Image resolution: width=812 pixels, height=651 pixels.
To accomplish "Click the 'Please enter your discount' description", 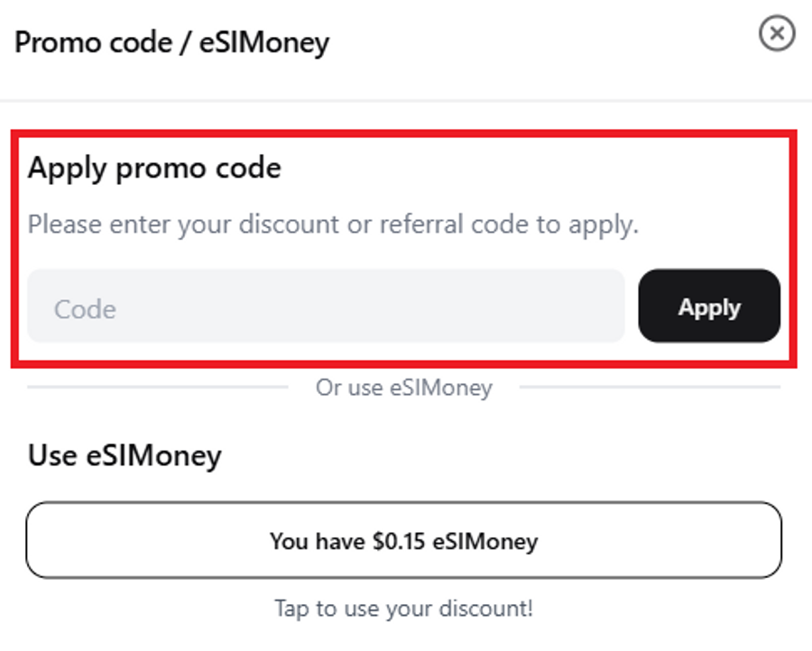I will 333,225.
